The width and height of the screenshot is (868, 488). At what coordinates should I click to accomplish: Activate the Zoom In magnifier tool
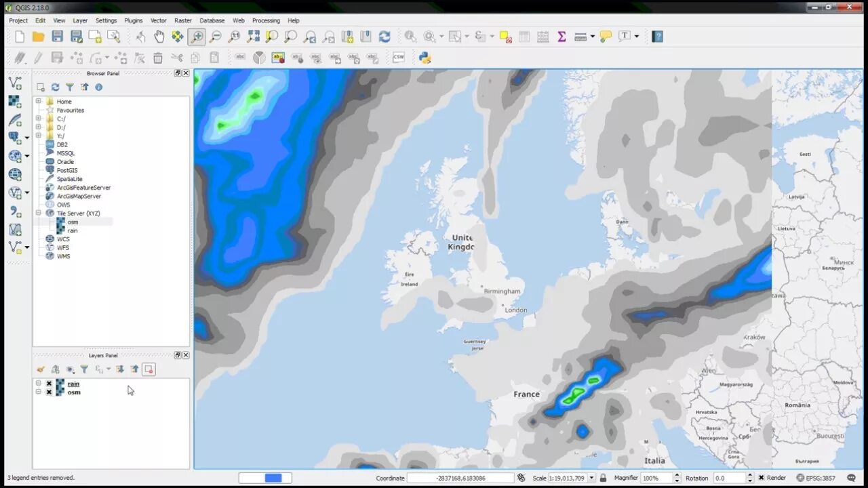click(x=197, y=37)
